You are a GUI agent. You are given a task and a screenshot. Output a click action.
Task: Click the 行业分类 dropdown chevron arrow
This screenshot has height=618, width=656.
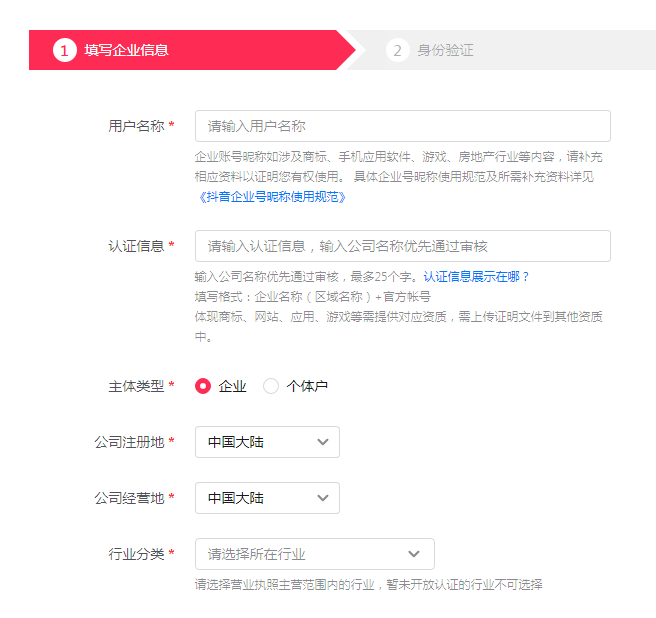click(x=414, y=554)
